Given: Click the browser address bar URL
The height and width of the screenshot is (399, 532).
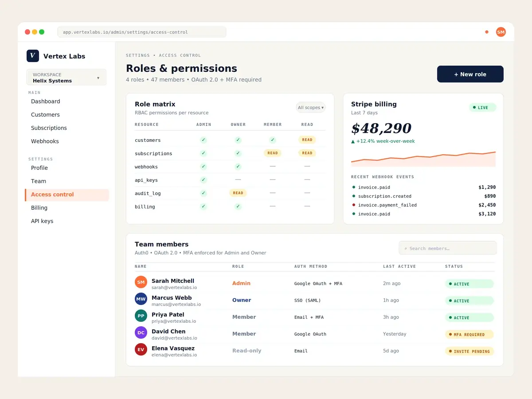Looking at the screenshot, I should 142,32.
